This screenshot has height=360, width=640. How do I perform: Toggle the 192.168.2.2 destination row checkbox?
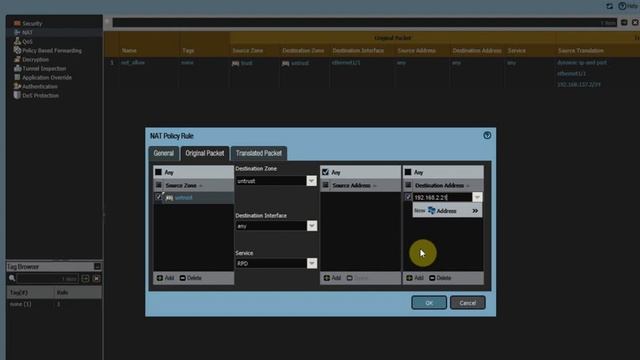point(408,197)
